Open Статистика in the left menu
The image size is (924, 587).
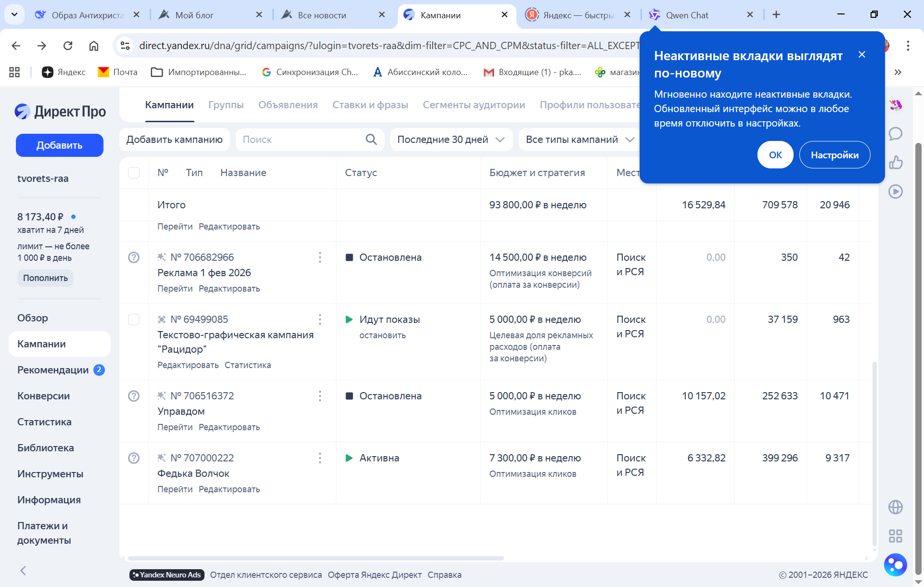tap(44, 422)
